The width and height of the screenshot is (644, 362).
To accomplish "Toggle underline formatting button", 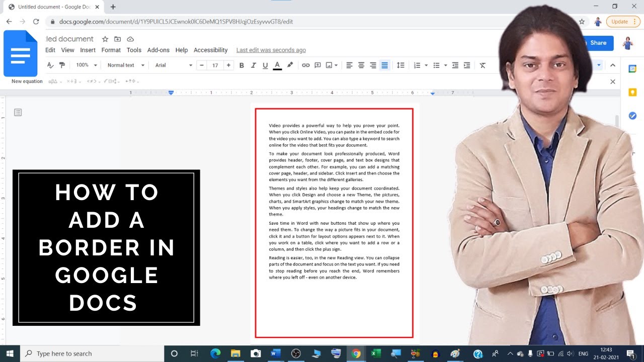I will tap(265, 65).
